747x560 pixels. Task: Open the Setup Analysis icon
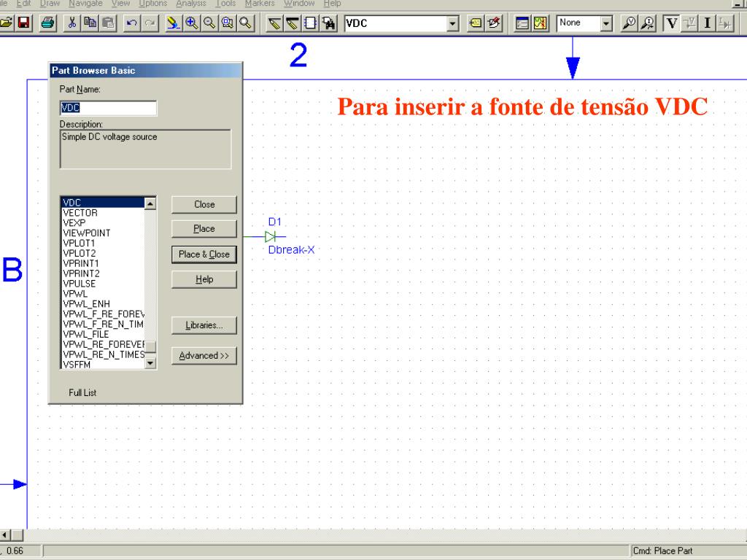tap(522, 23)
